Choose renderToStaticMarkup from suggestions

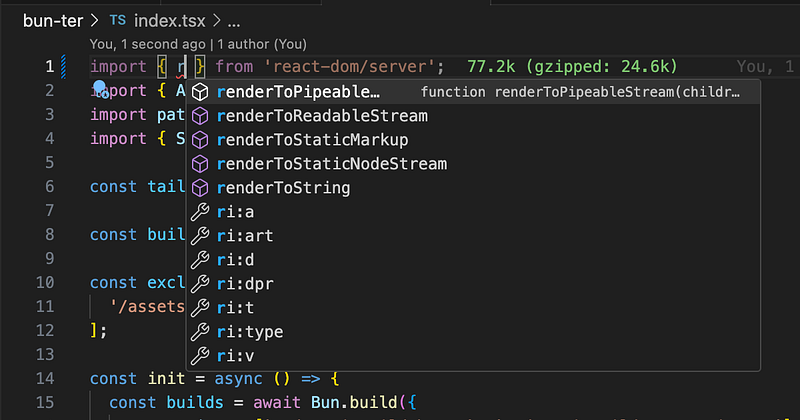coord(473,140)
